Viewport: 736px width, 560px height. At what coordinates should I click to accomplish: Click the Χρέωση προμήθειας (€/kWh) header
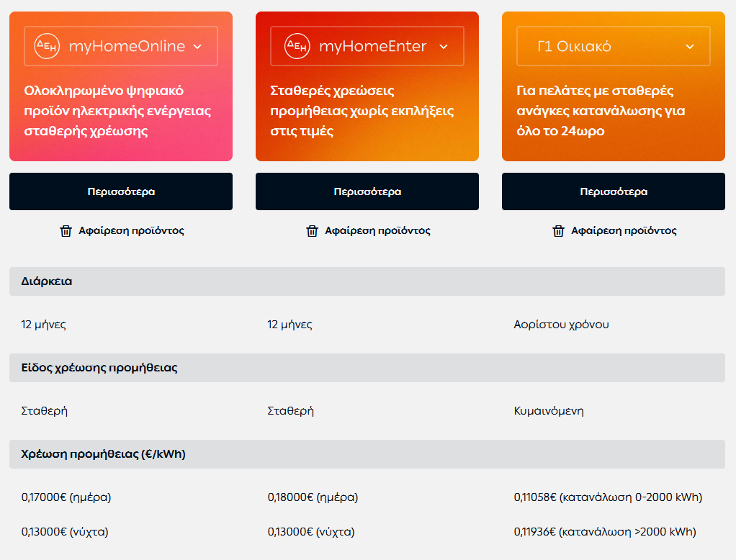(x=367, y=454)
